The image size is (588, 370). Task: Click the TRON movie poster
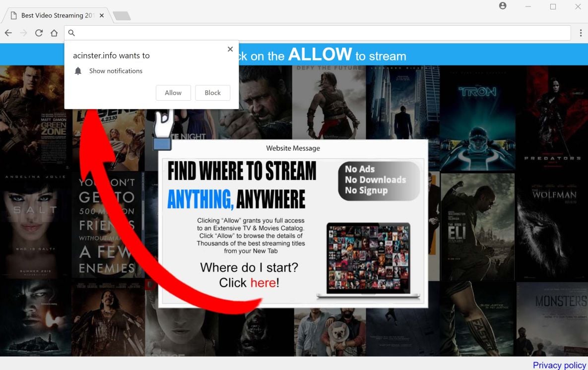(x=477, y=118)
